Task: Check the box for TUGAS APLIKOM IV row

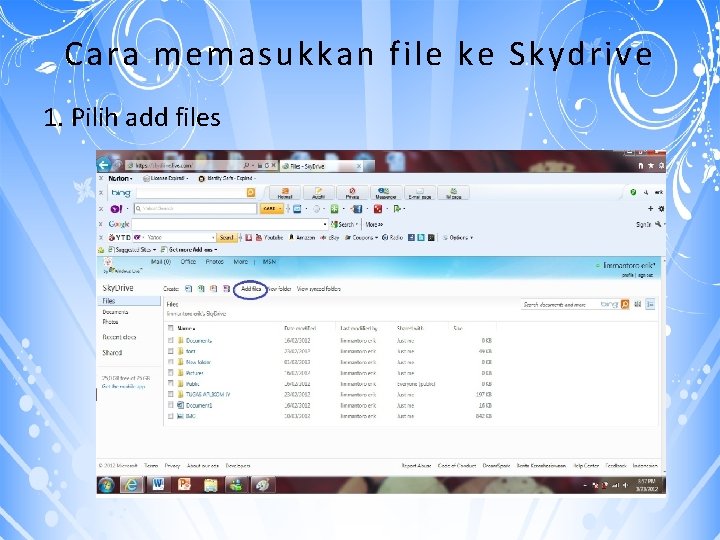Action: (171, 394)
